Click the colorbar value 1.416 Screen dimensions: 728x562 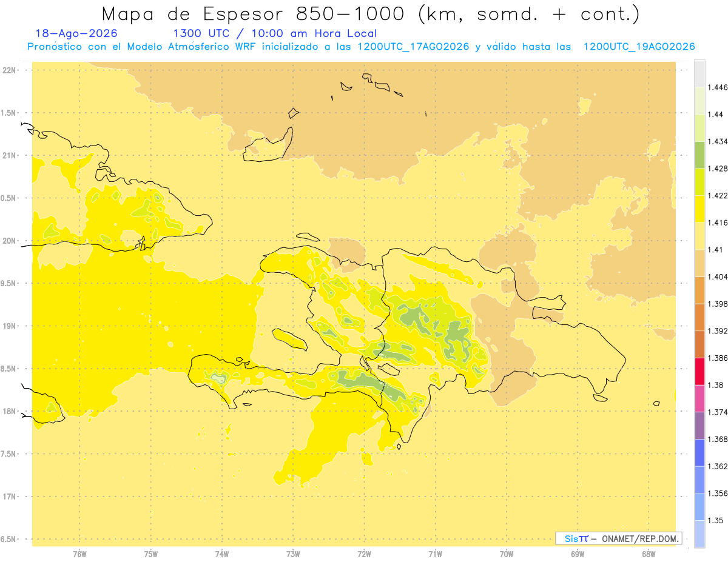click(719, 222)
